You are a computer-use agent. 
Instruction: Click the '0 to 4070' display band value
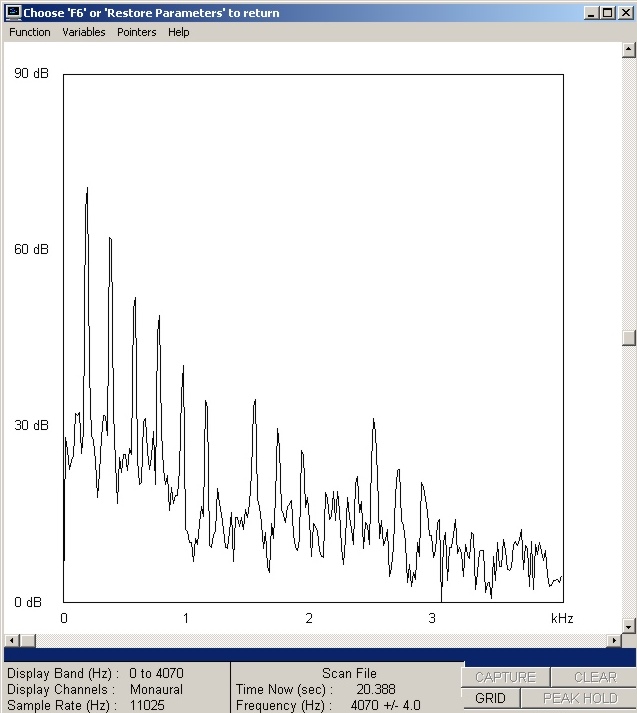pyautogui.click(x=156, y=673)
